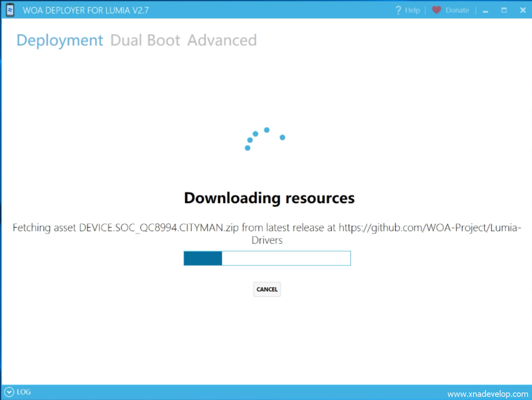Image resolution: width=532 pixels, height=400 pixels.
Task: Open the Advanced tab
Action: pyautogui.click(x=222, y=41)
